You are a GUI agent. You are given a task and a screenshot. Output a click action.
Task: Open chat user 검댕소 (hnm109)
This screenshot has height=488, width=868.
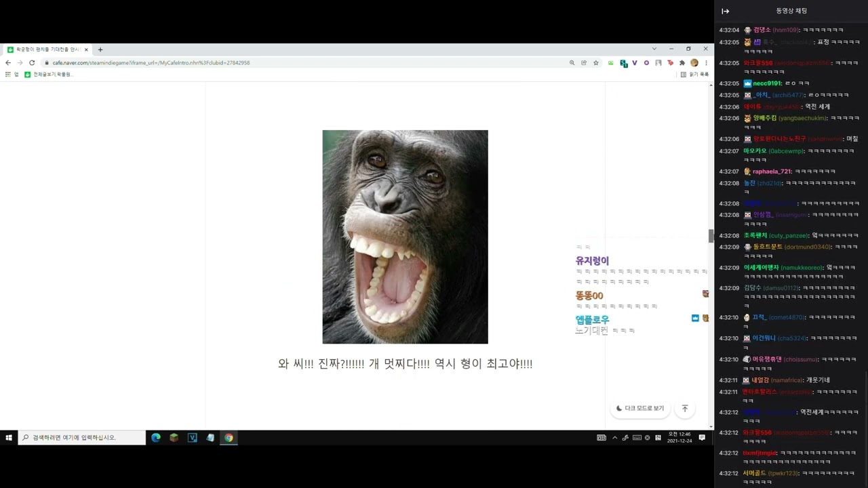[x=776, y=30]
